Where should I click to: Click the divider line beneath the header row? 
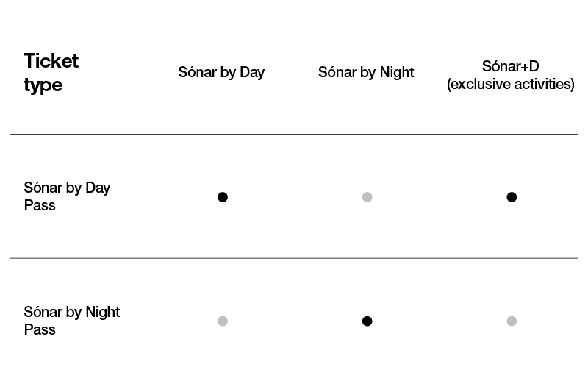pos(294,134)
